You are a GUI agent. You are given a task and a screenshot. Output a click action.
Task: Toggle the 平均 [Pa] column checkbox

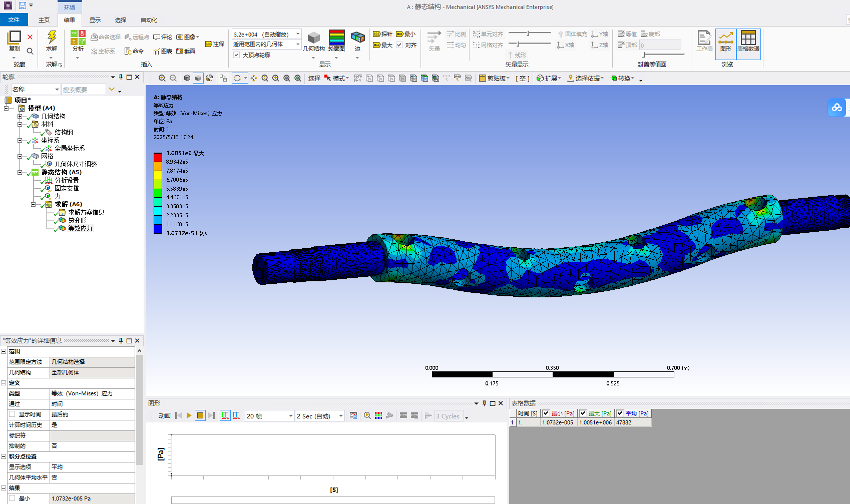(x=620, y=413)
